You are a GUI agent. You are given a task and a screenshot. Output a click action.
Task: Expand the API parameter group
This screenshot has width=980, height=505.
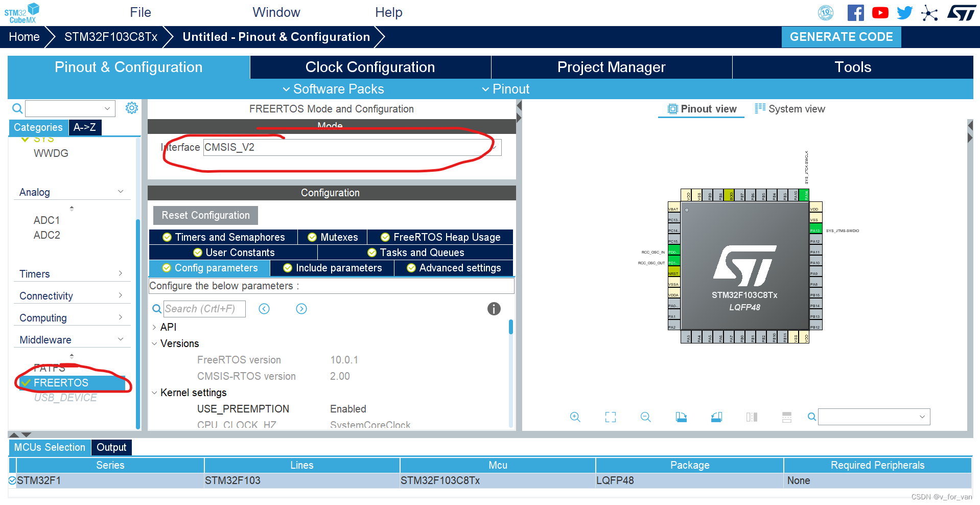(154, 327)
